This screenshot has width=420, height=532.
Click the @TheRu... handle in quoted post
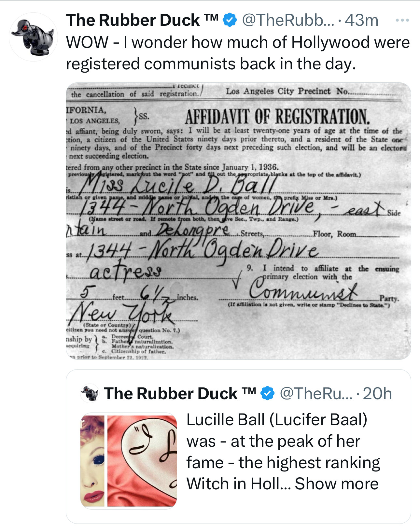click(x=316, y=393)
